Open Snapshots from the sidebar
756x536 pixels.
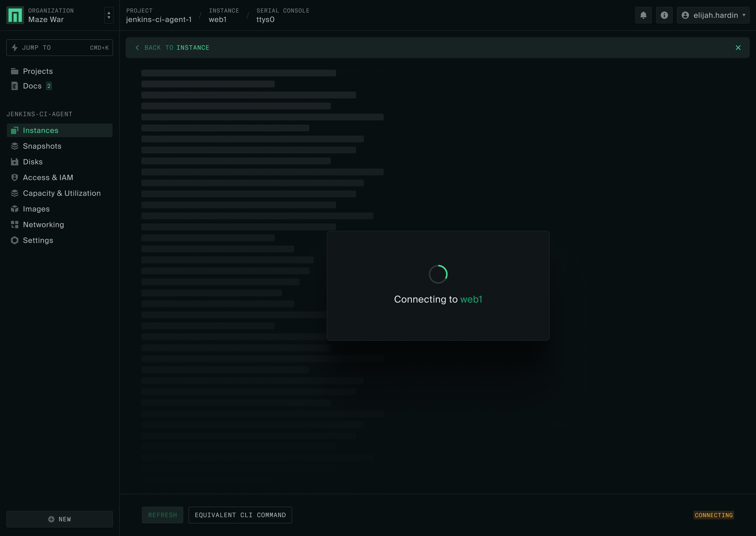click(x=42, y=146)
